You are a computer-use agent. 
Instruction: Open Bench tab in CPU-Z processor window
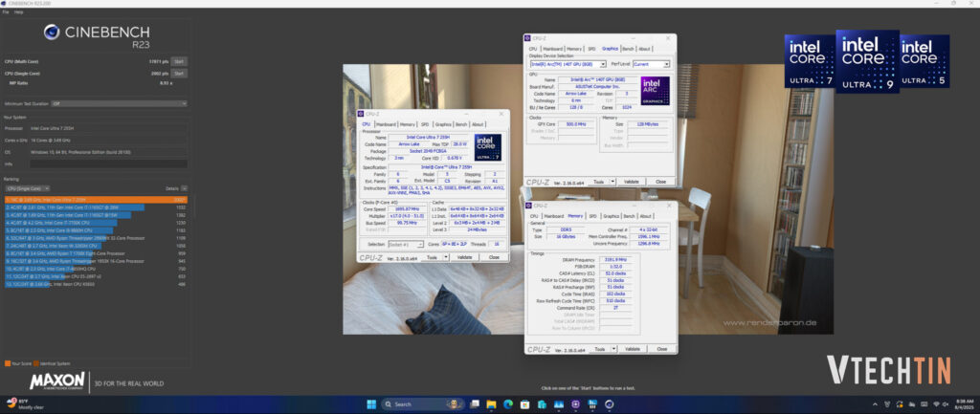(x=461, y=124)
